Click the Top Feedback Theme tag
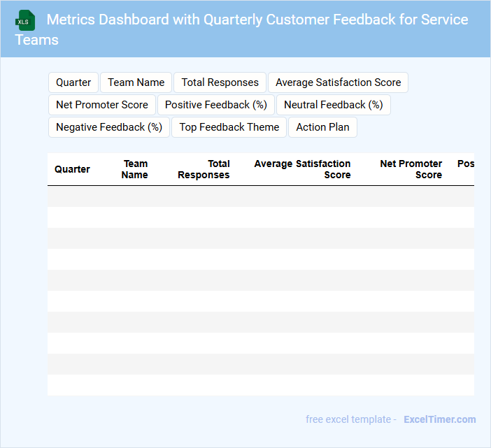Viewport: 491px width, 448px height. [x=229, y=127]
